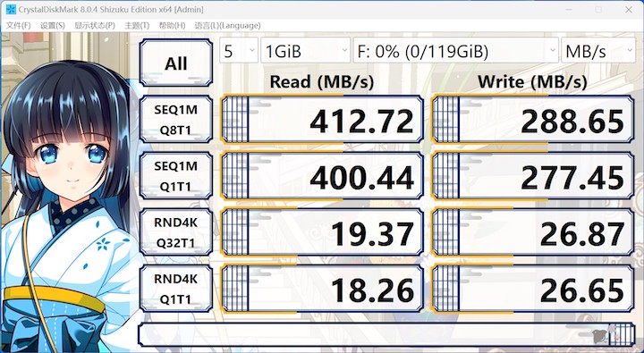Open the 主题(T) menu
Screen dimensions: 644x353
[137, 25]
